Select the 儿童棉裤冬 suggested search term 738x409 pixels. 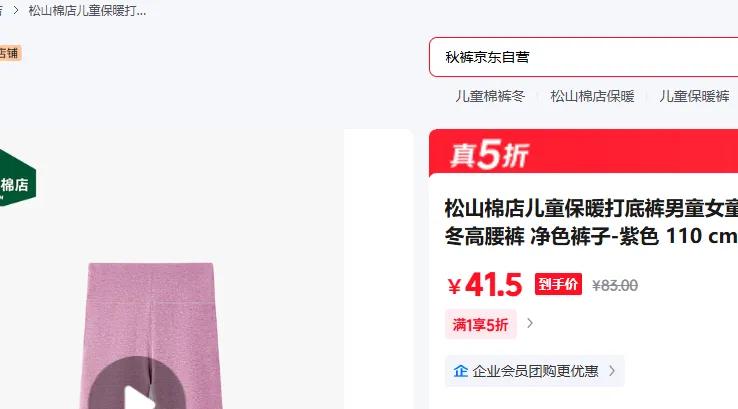489,96
